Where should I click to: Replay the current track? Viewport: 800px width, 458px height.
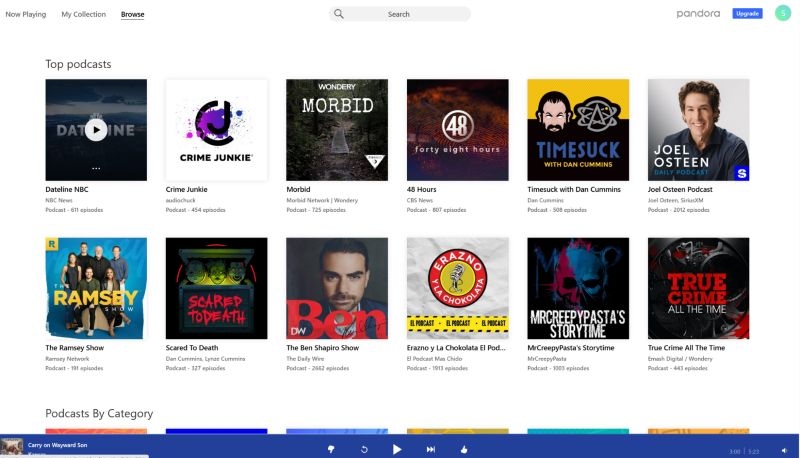pyautogui.click(x=364, y=449)
